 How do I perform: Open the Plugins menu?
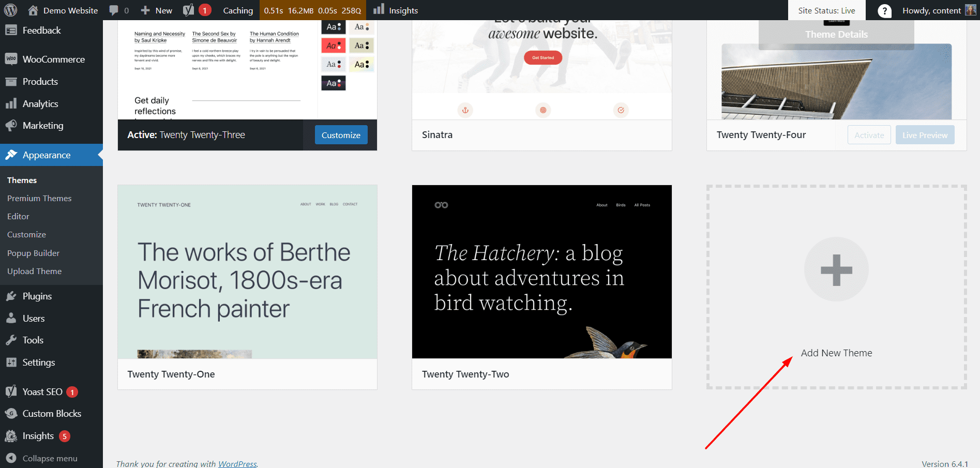37,296
